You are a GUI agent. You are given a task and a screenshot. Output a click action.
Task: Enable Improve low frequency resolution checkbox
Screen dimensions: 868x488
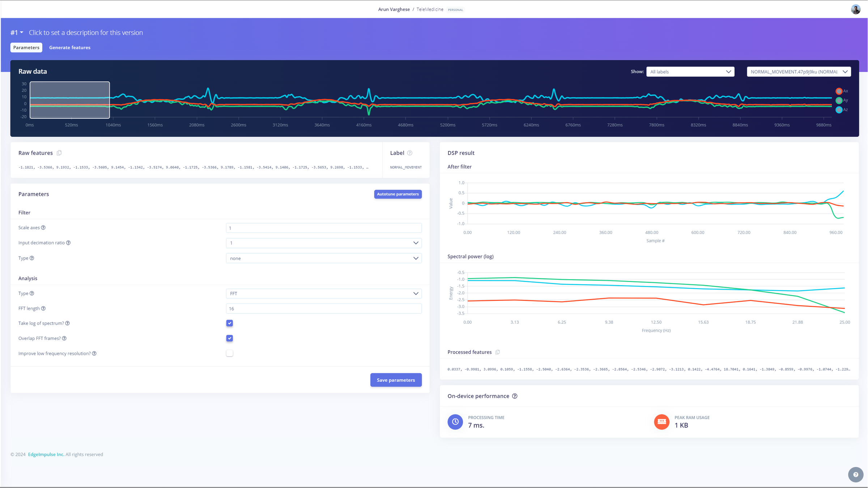(230, 353)
